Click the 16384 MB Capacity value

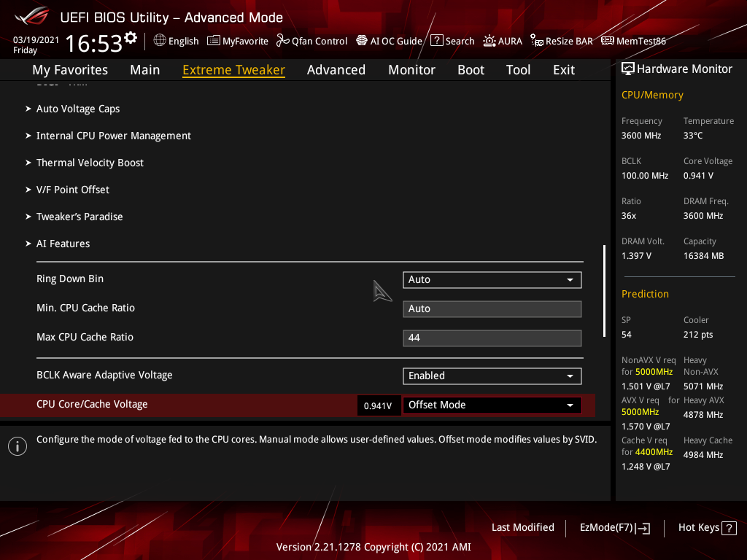(703, 256)
